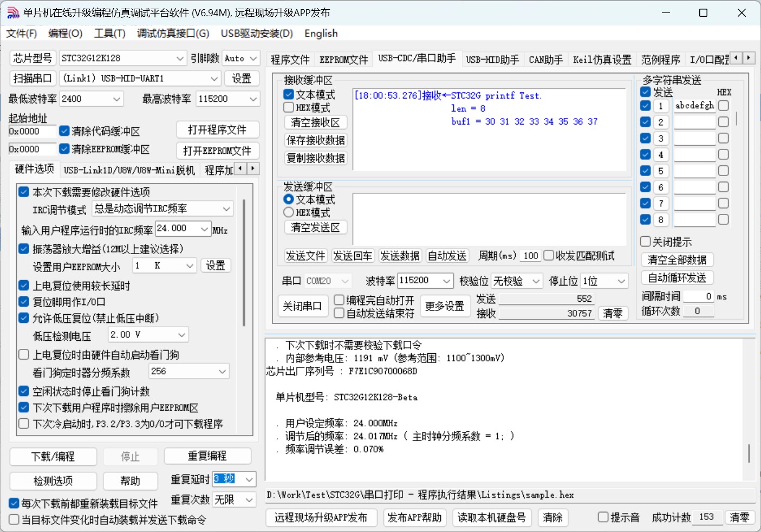Enable 提示音 checkbox
The width and height of the screenshot is (761, 532).
pos(603,517)
